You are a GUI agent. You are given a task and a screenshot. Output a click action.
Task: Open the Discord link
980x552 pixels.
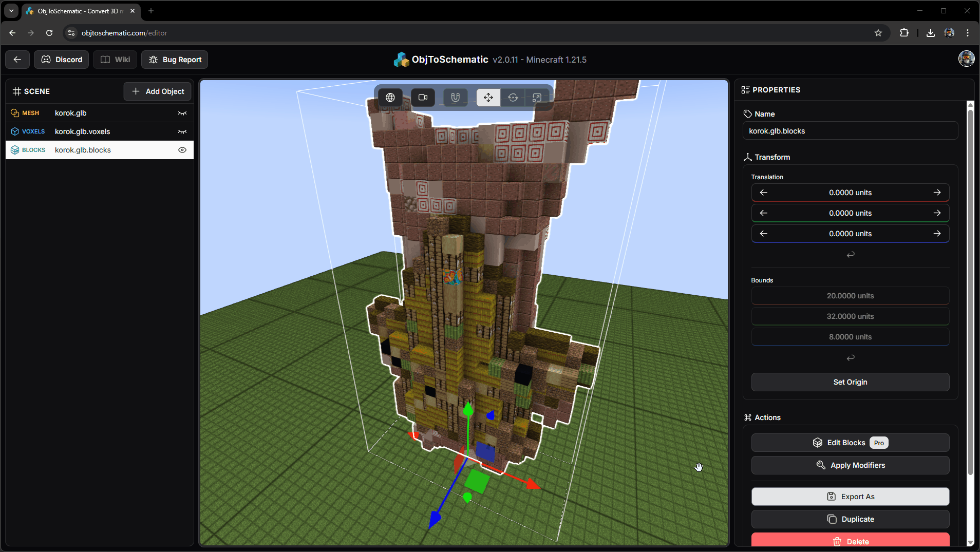coord(62,60)
